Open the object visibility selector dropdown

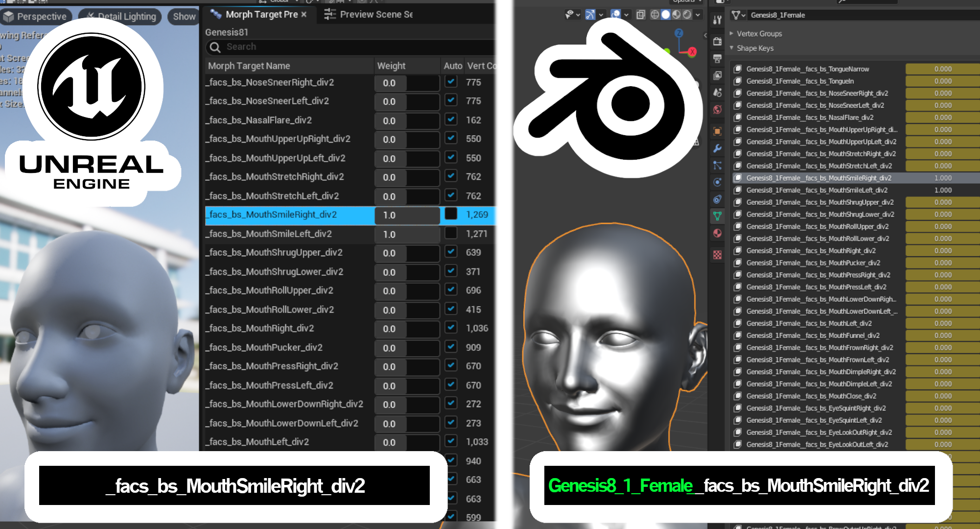572,15
